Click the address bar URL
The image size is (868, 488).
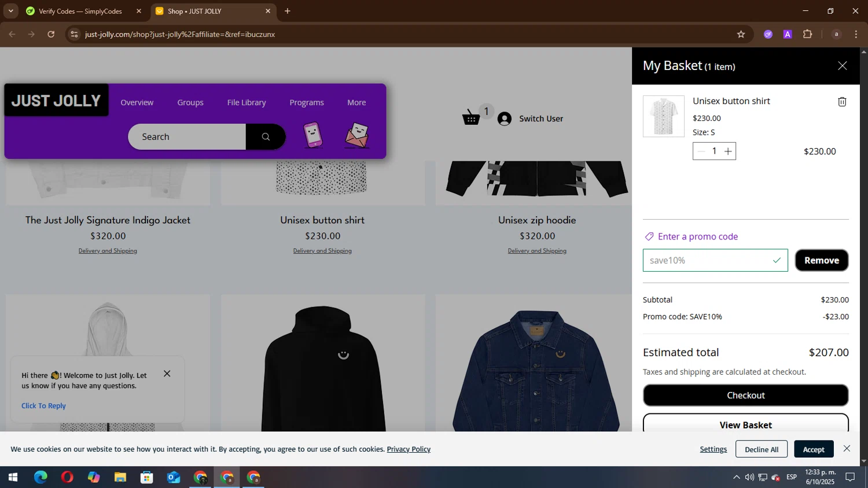(180, 35)
